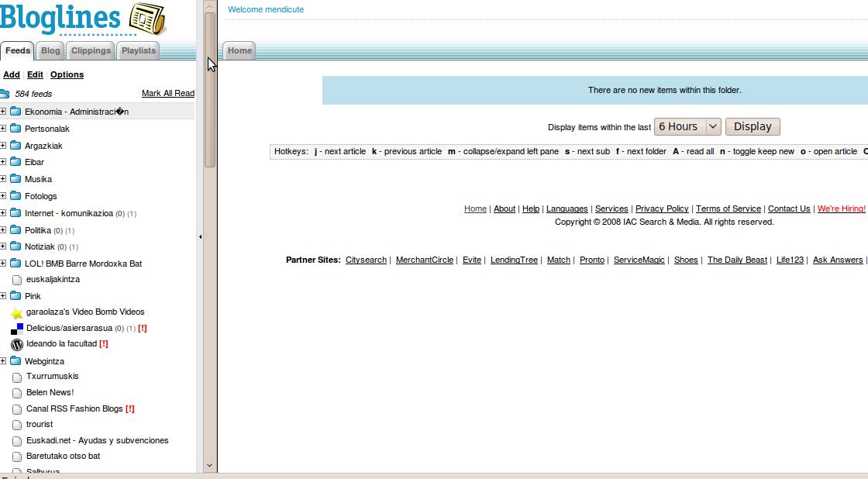Click the Mark All Read link
Image resolution: width=868 pixels, height=479 pixels.
point(167,93)
